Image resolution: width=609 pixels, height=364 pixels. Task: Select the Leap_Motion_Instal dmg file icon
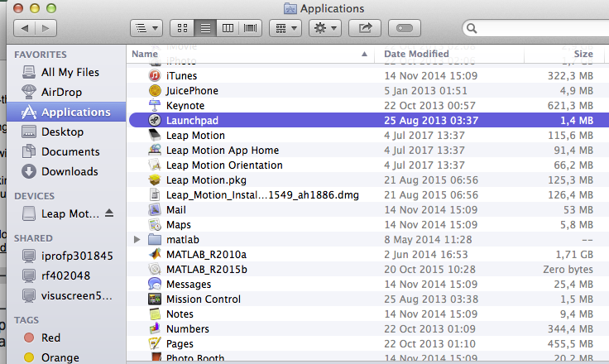click(x=155, y=194)
